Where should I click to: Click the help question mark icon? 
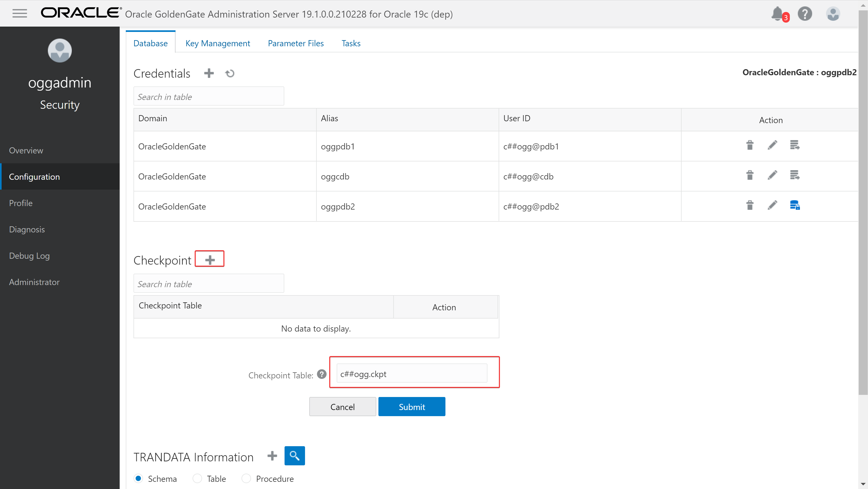tap(805, 14)
